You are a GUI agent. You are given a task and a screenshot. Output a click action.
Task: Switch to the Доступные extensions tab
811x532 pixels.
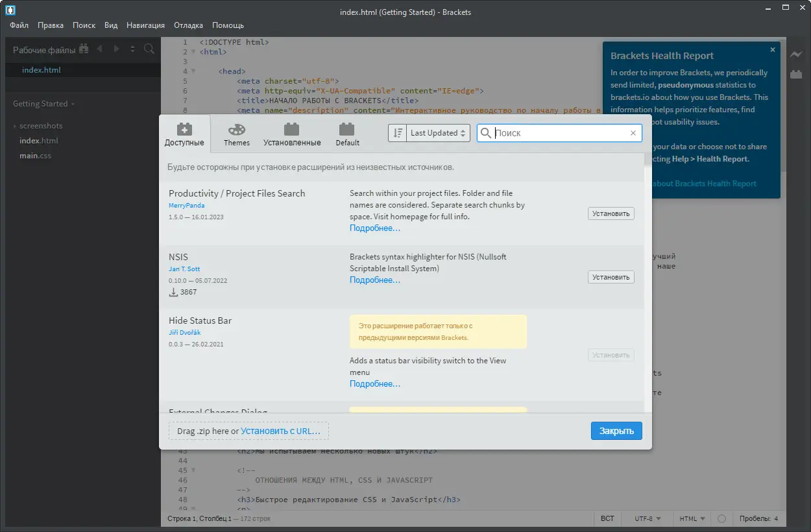[184, 134]
